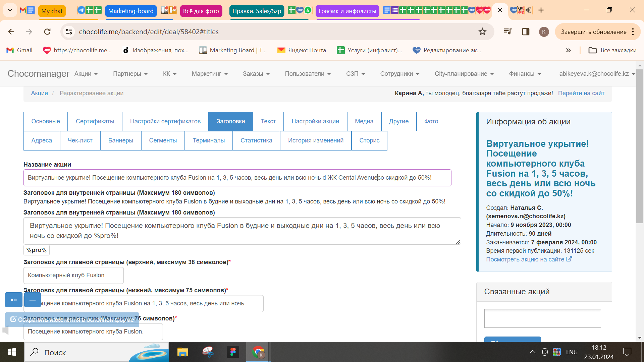Open the История изменений tab
This screenshot has width=644, height=362.
[316, 140]
